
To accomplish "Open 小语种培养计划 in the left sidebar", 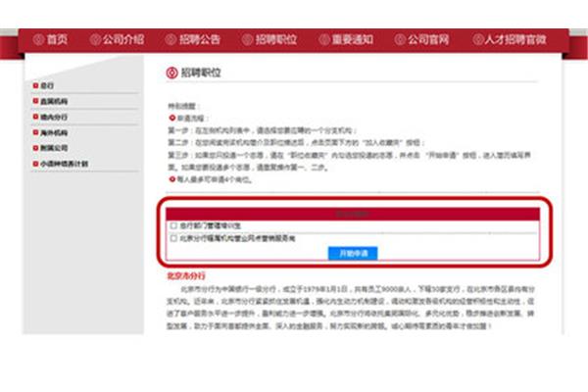I will pyautogui.click(x=61, y=164).
